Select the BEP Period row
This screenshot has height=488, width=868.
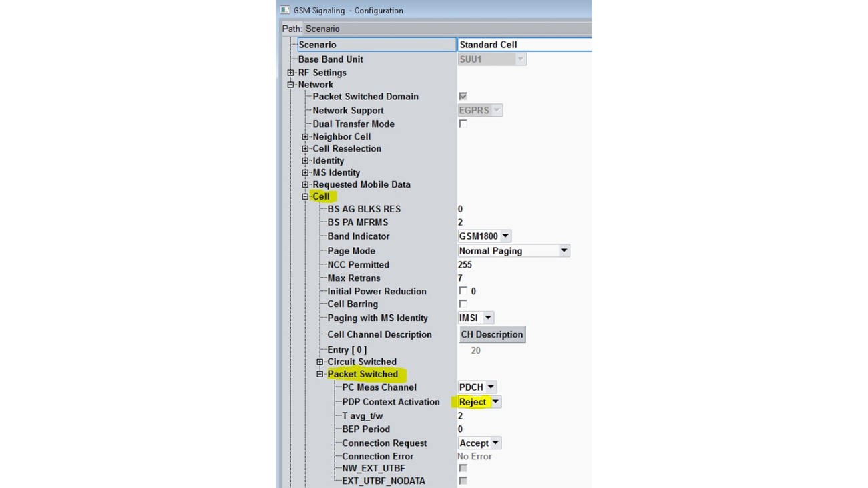tap(366, 429)
